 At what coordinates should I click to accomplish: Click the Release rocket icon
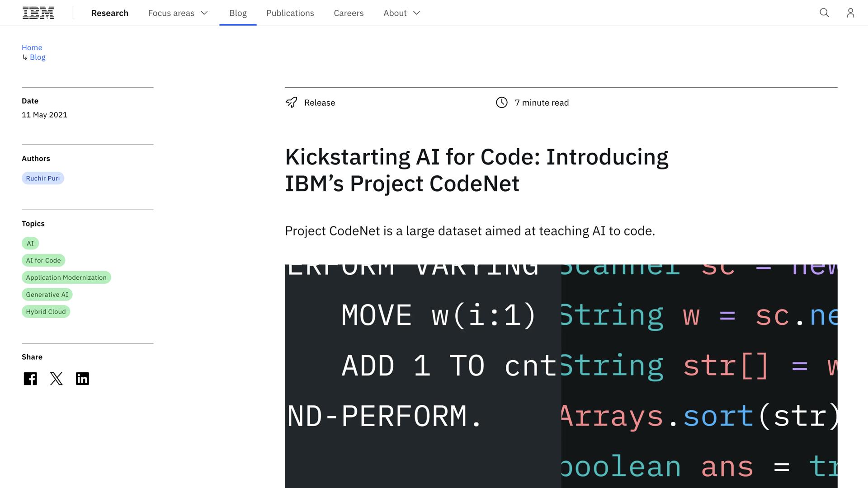(x=292, y=102)
